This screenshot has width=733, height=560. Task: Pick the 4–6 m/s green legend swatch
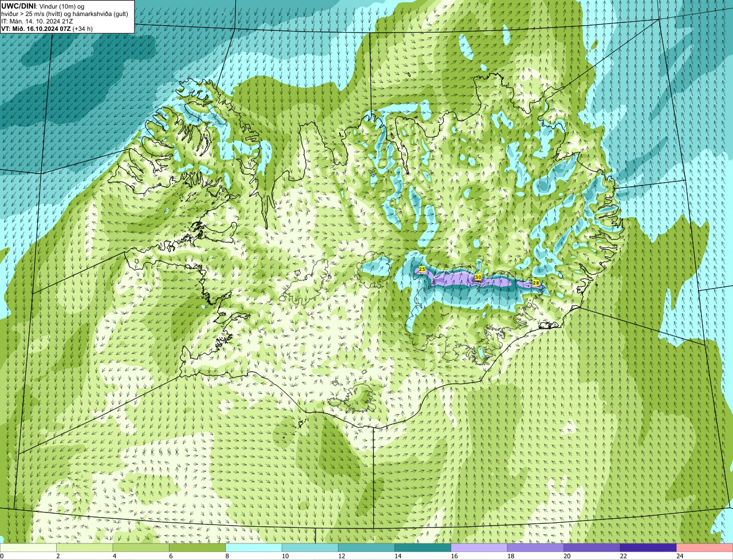click(141, 548)
